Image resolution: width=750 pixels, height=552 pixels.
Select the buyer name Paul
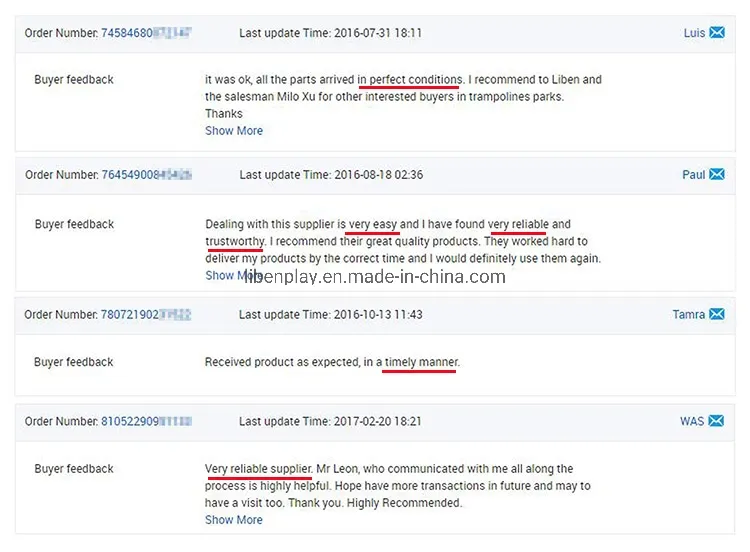point(693,174)
